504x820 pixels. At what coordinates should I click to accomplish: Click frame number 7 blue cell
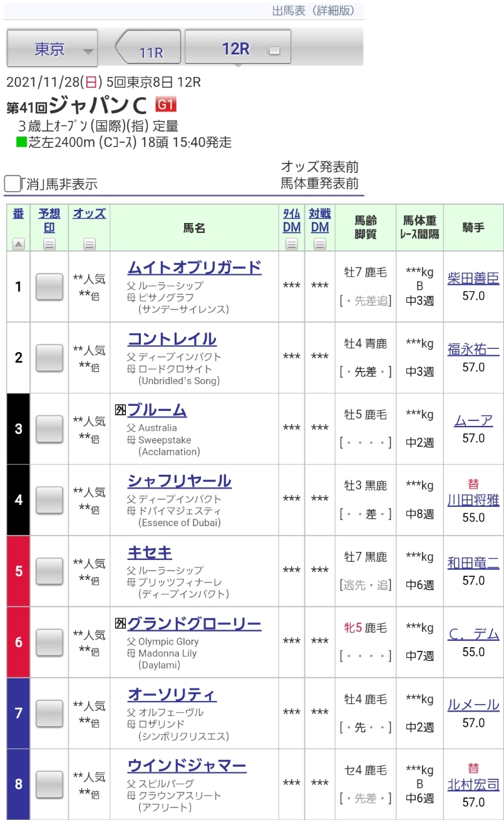[18, 714]
